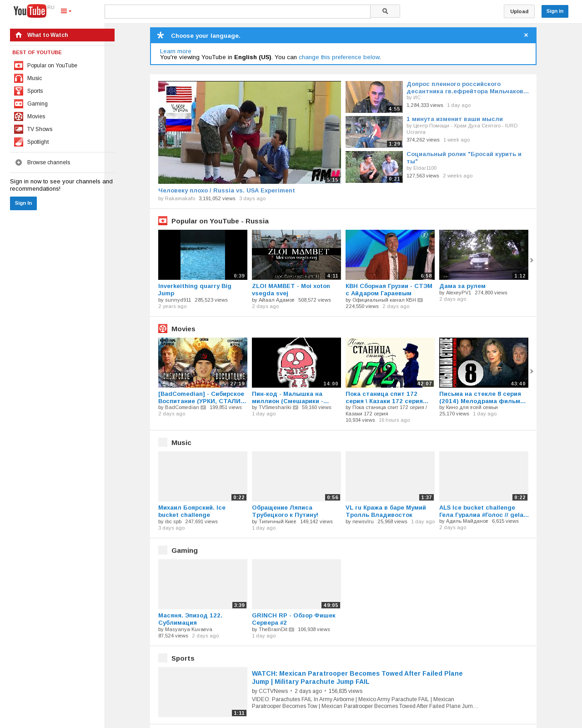Image resolution: width=582 pixels, height=728 pixels.
Task: Click the Upload button
Action: tap(519, 11)
